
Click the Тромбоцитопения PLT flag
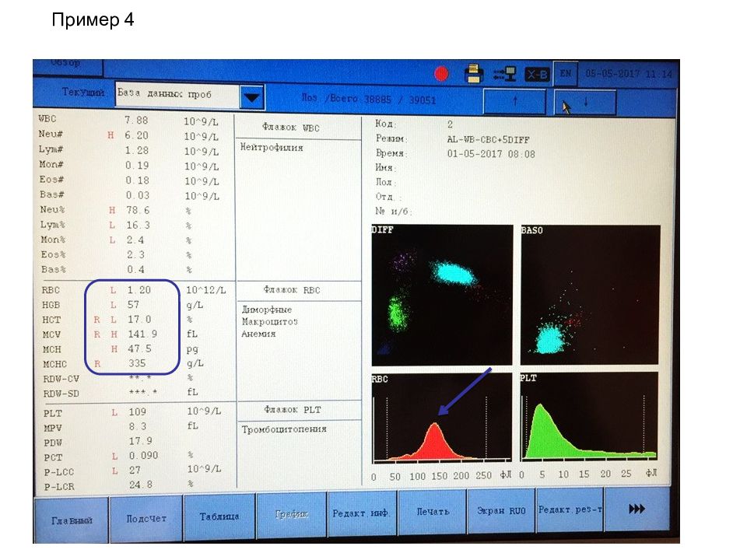pyautogui.click(x=284, y=429)
